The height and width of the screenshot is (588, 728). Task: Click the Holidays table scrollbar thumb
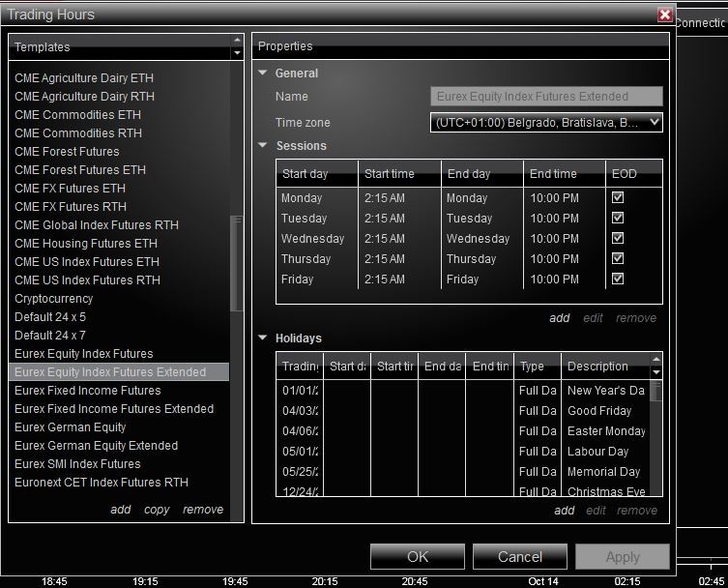point(656,391)
